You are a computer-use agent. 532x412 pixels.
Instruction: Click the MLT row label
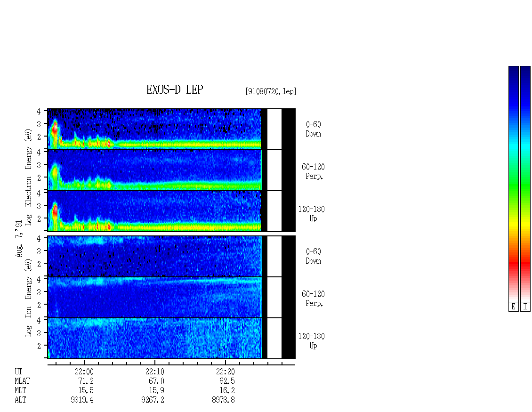[20, 391]
